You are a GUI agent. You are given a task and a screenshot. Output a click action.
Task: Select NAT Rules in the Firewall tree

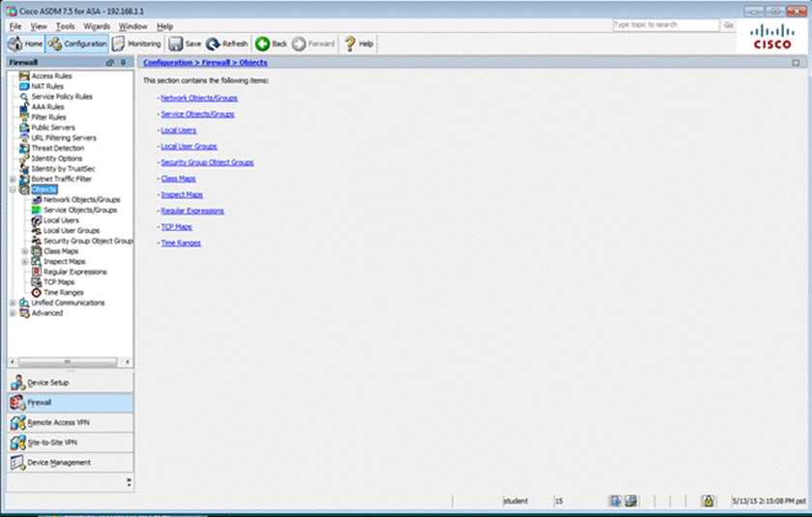[46, 86]
